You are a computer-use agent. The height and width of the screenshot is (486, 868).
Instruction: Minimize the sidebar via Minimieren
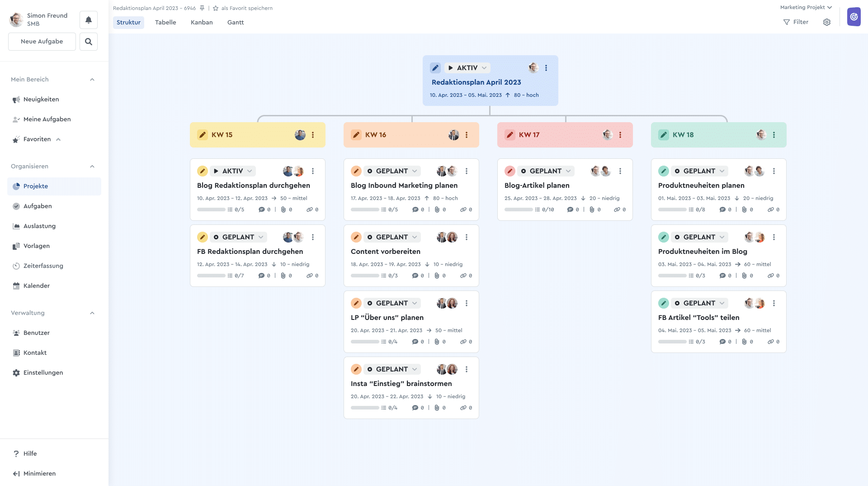click(34, 473)
